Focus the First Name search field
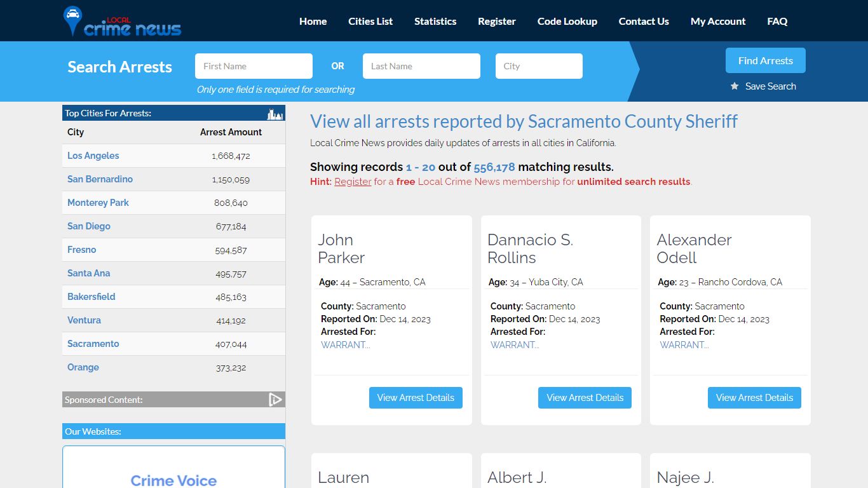This screenshot has height=488, width=868. point(254,66)
